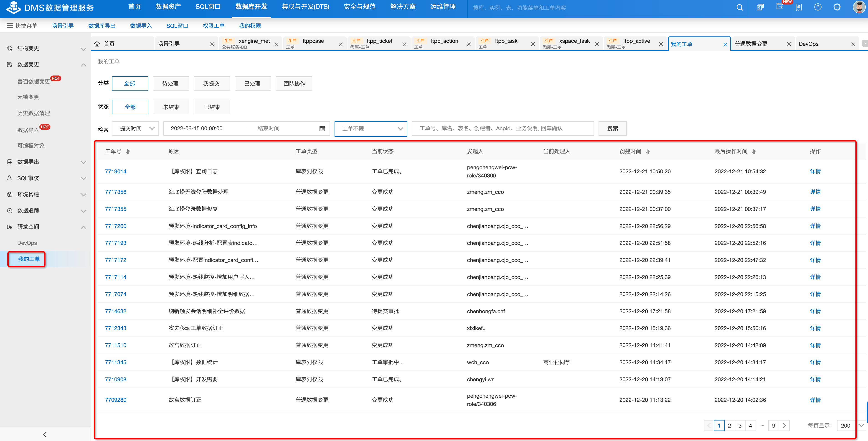Close the 我的工单 tab
Screen dimensions: 868x441
[725, 44]
